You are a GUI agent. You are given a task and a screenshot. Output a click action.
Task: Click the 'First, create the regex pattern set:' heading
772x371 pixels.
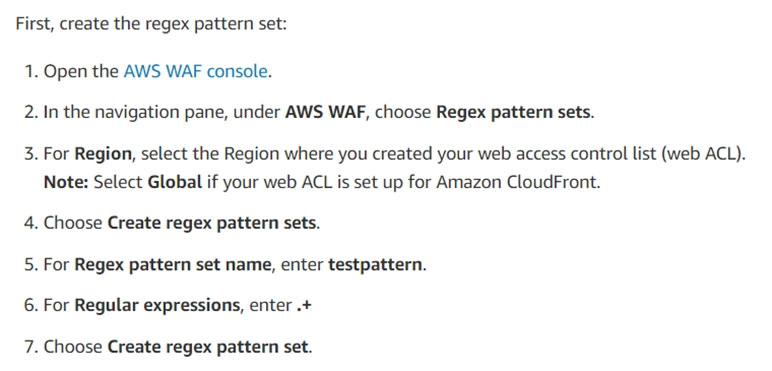coord(151,24)
